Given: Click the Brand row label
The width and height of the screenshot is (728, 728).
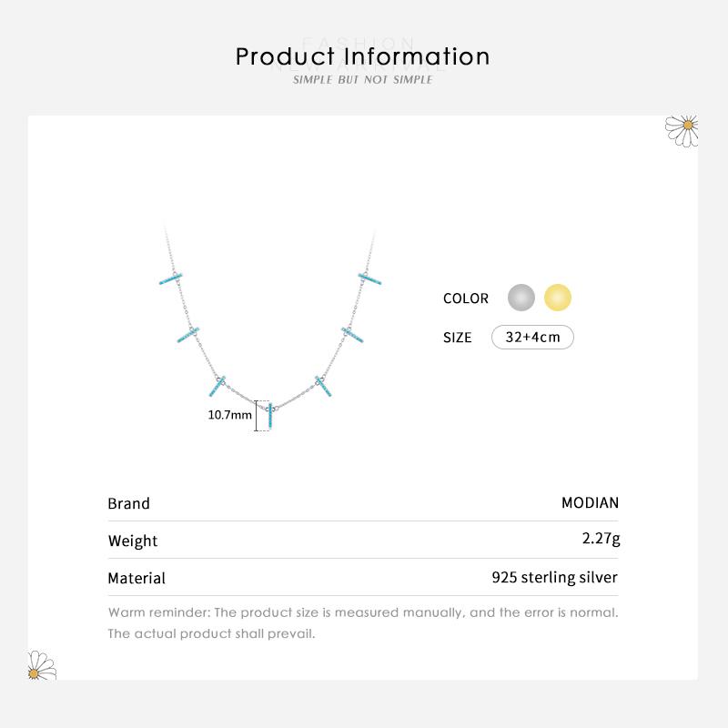Looking at the screenshot, I should 129,503.
